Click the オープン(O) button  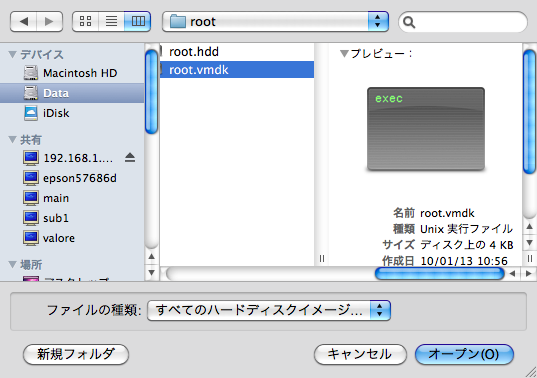click(x=464, y=354)
